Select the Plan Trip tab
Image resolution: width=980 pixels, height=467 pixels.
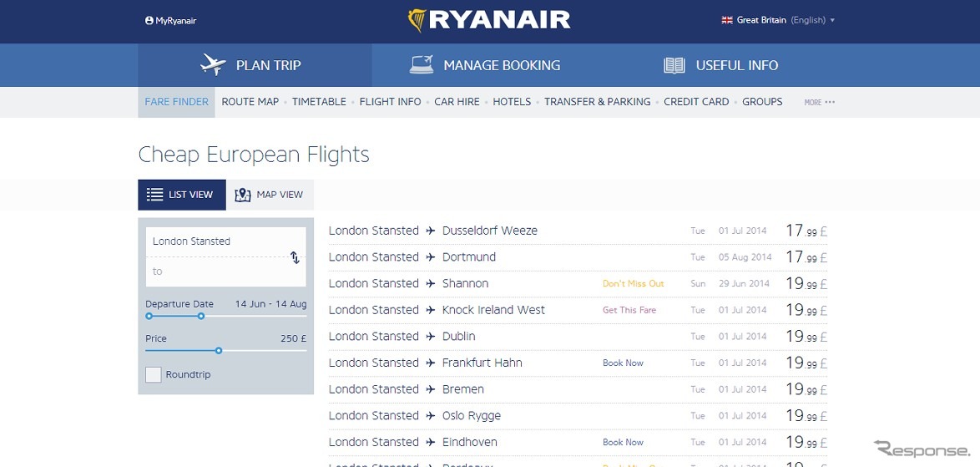(255, 65)
